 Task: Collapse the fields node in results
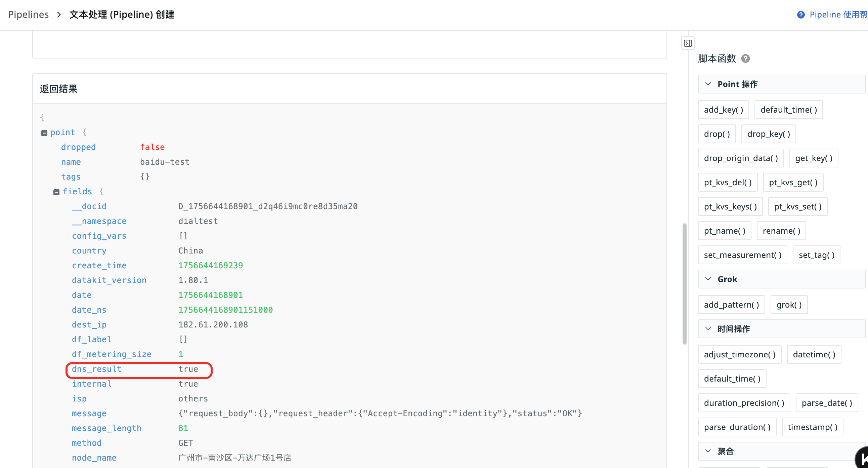tap(56, 192)
